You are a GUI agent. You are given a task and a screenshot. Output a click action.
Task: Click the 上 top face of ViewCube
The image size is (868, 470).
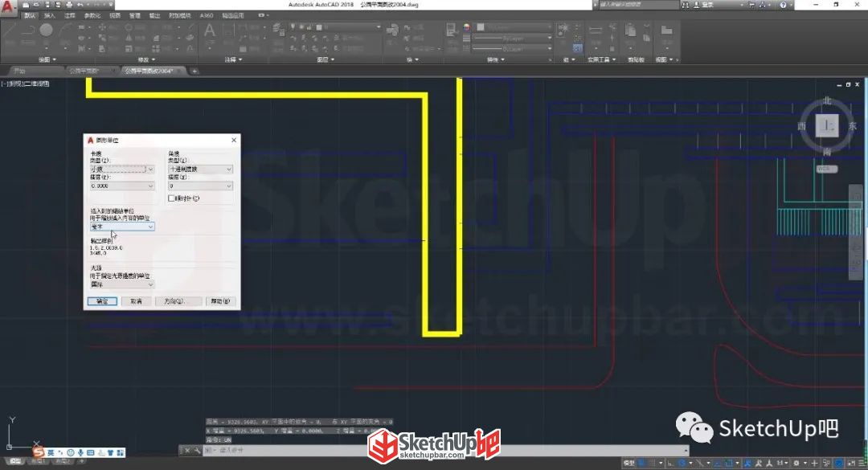pyautogui.click(x=827, y=125)
